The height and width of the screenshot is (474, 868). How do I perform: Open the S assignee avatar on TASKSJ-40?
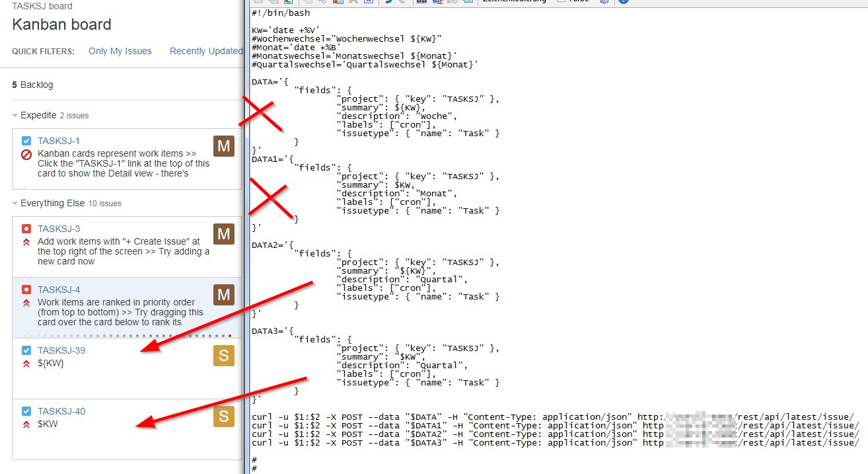pyautogui.click(x=224, y=416)
